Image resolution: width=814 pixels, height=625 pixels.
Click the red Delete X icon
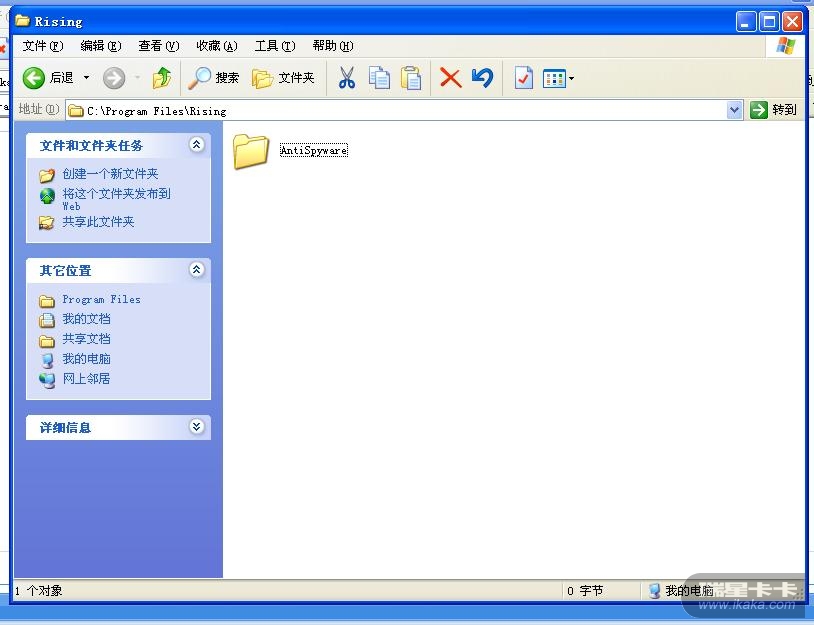point(450,78)
